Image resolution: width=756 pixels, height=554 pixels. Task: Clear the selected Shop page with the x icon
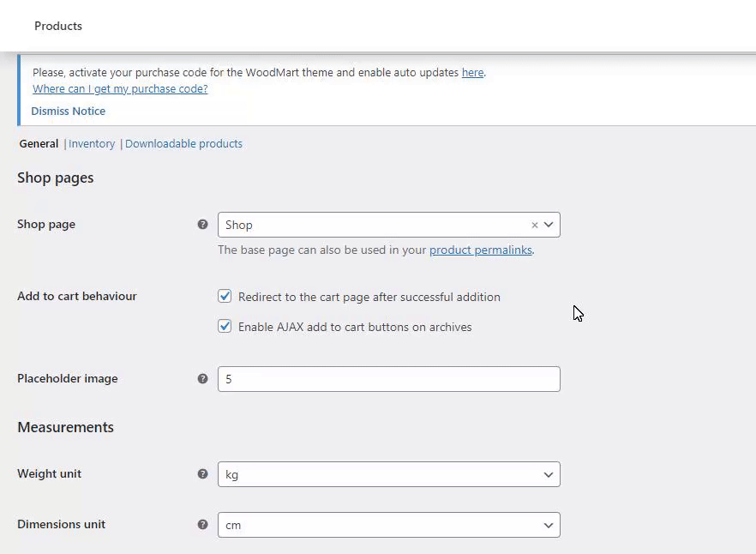(535, 226)
